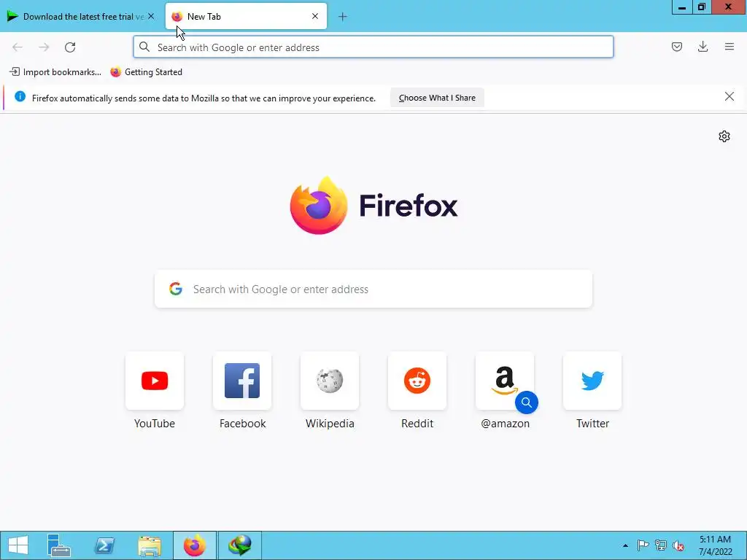Focus the address bar field

(x=373, y=47)
